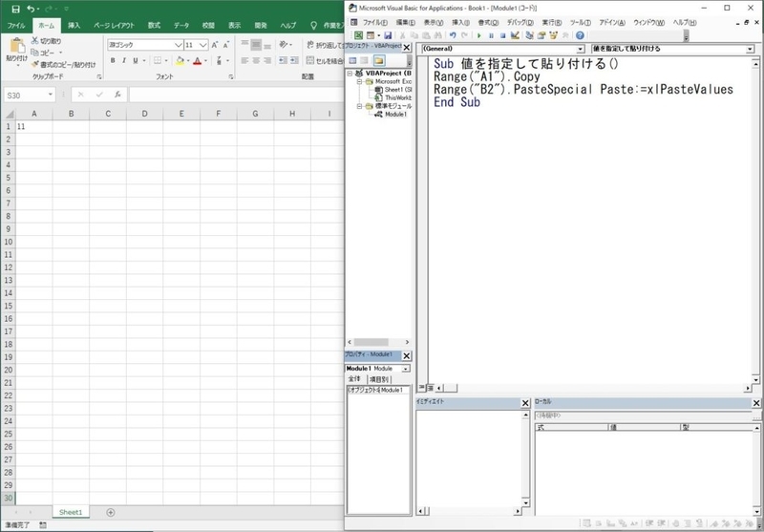
Task: Click the Excel formula bar input
Action: click(x=236, y=95)
